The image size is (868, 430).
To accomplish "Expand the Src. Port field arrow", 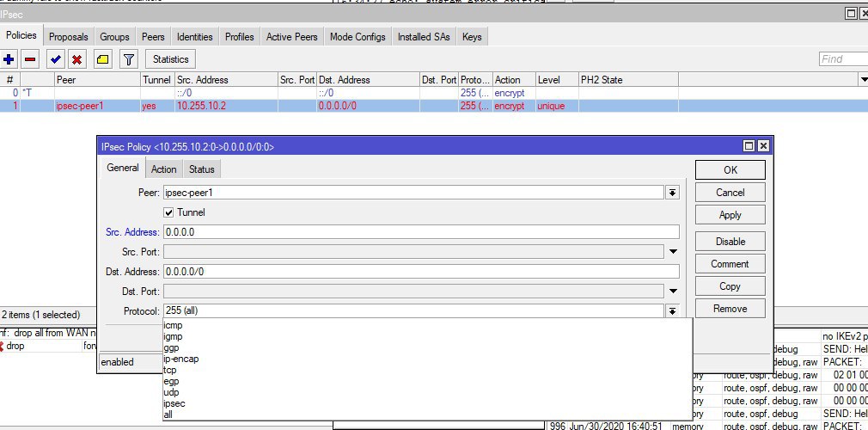I will pos(673,252).
